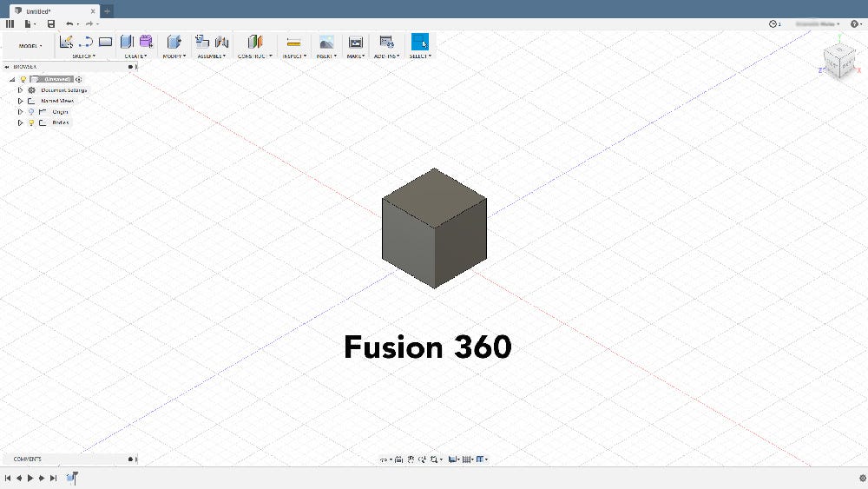Select the New Component assemble tool

202,42
